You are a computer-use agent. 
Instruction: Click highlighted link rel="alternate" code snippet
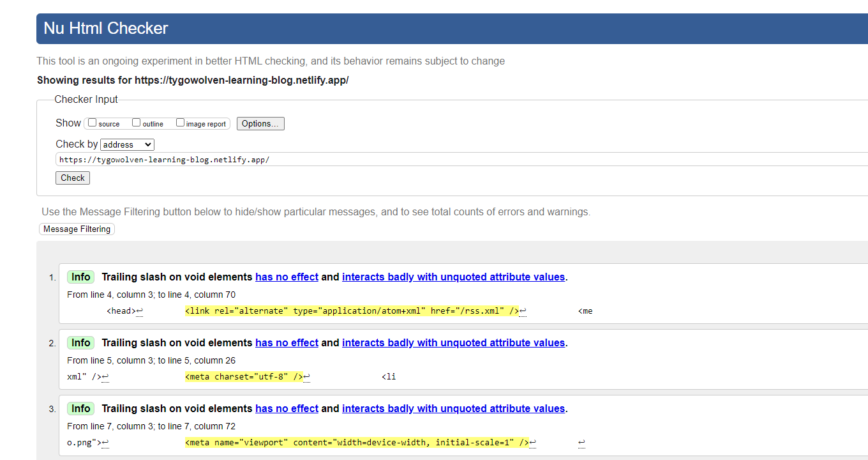coord(352,311)
